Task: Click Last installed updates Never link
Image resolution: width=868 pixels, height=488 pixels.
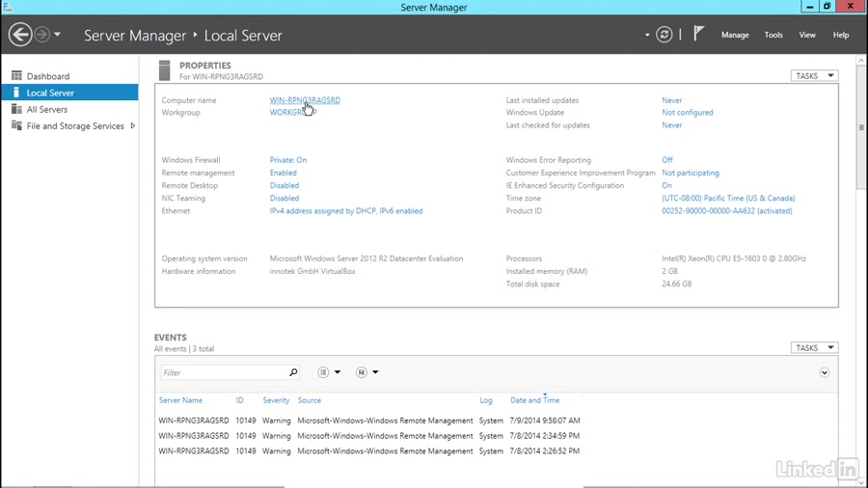Action: tap(671, 100)
